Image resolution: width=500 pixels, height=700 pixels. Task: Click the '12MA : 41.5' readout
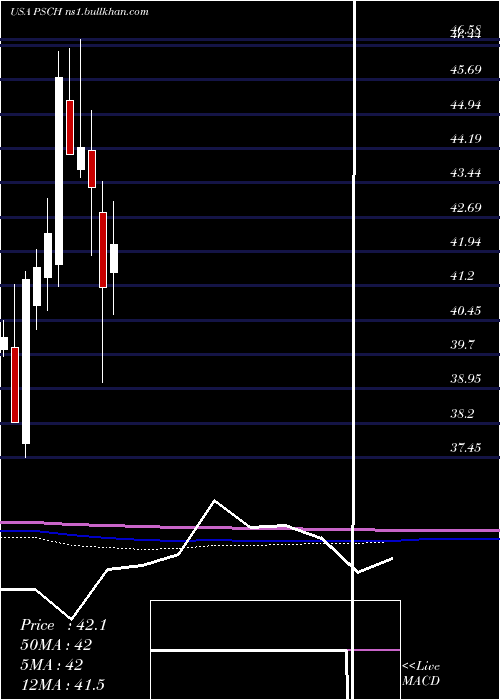coord(62,685)
